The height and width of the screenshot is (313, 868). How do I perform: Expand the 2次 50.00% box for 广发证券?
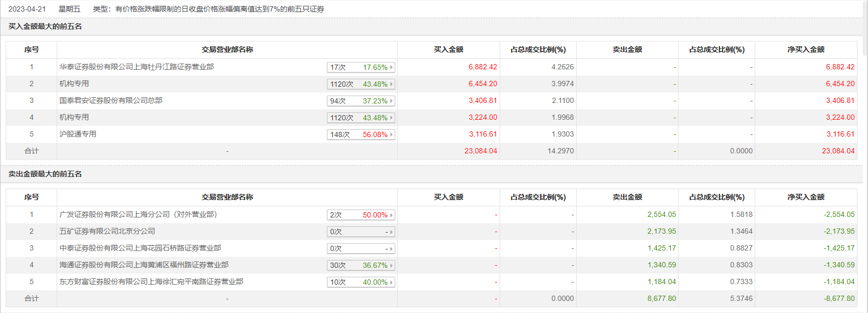pyautogui.click(x=361, y=215)
